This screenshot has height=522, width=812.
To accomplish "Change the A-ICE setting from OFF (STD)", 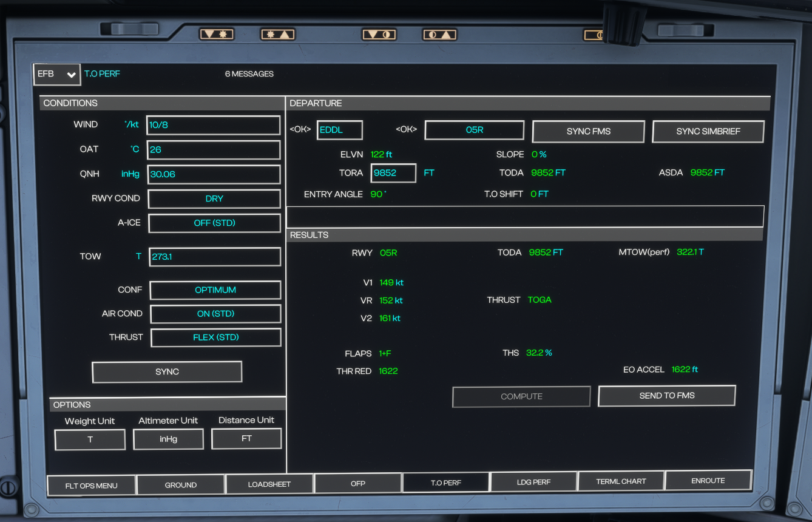I will point(214,223).
